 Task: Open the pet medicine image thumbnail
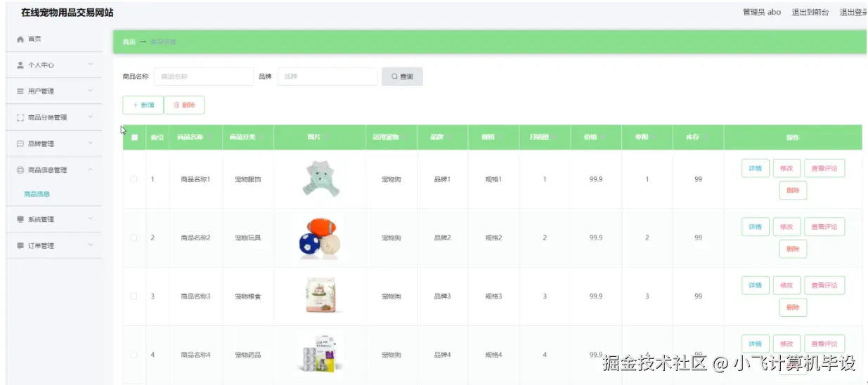[320, 354]
